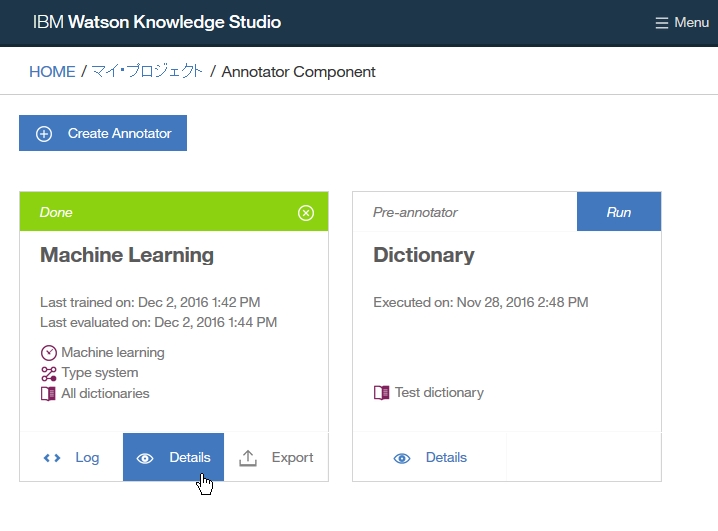Screen dimensions: 718x531
Task: Click eye icon in Dictionary card Details
Action: [402, 458]
